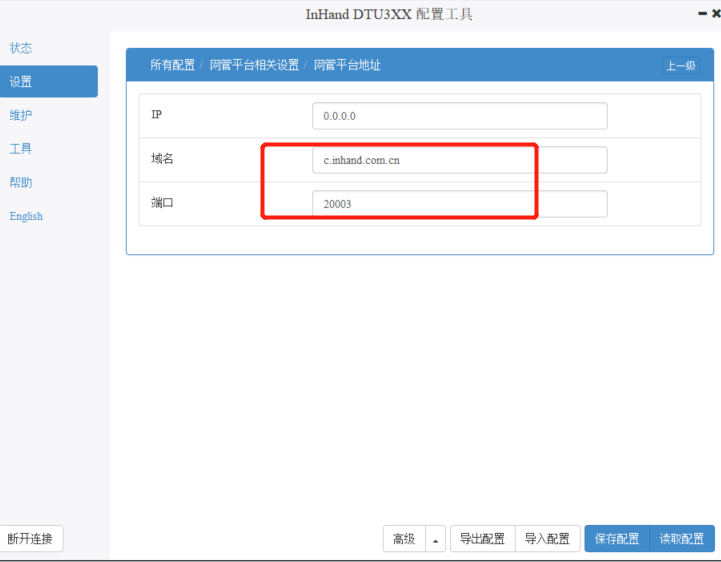Click the 高级 button
The width and height of the screenshot is (721, 562).
404,539
